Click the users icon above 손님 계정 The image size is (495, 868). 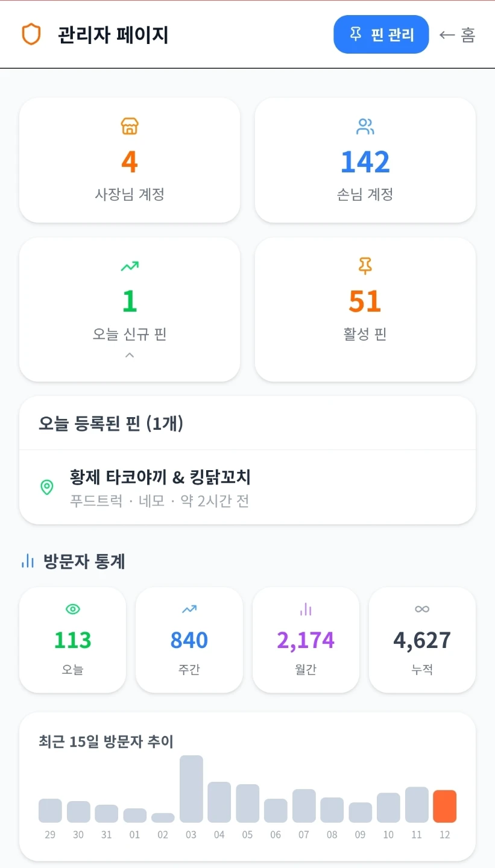[365, 127]
